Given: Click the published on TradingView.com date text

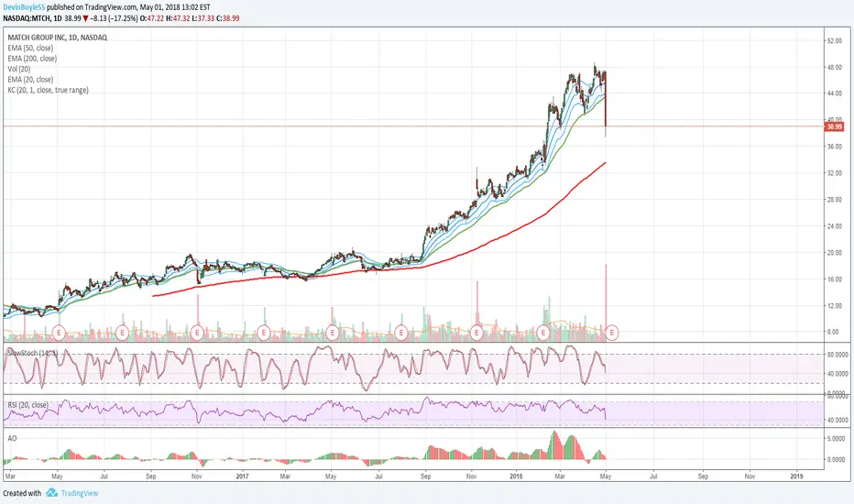Looking at the screenshot, I should (x=129, y=7).
